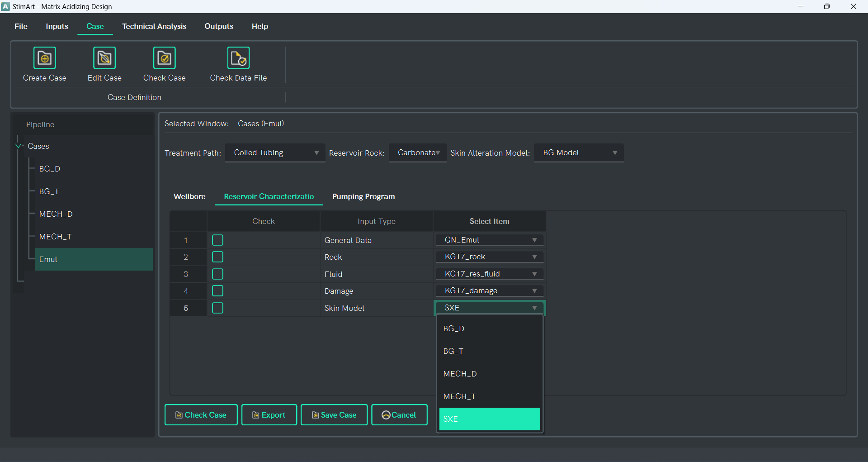
Task: Click the Check Case ribbon icon
Action: pyautogui.click(x=164, y=58)
